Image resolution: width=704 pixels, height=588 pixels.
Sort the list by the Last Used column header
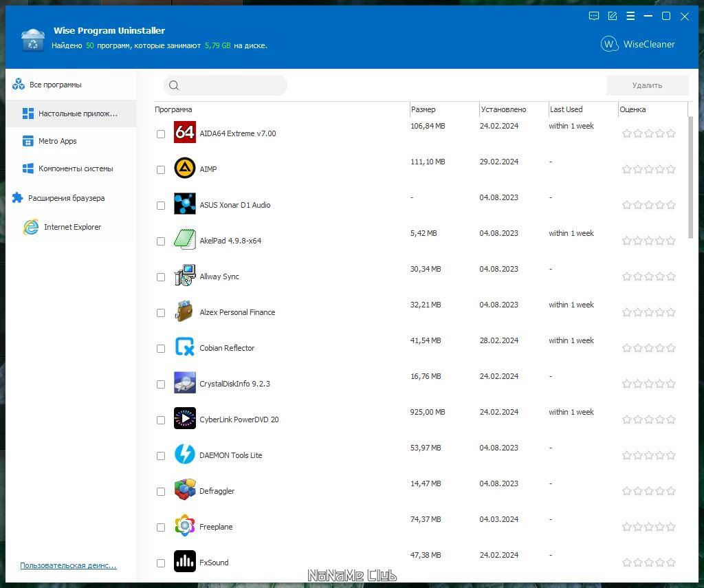click(566, 109)
